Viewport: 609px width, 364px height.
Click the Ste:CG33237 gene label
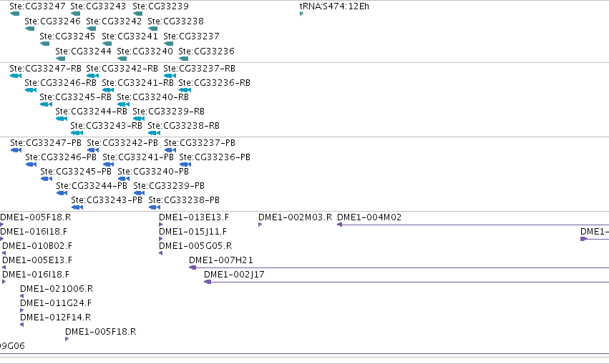point(191,36)
